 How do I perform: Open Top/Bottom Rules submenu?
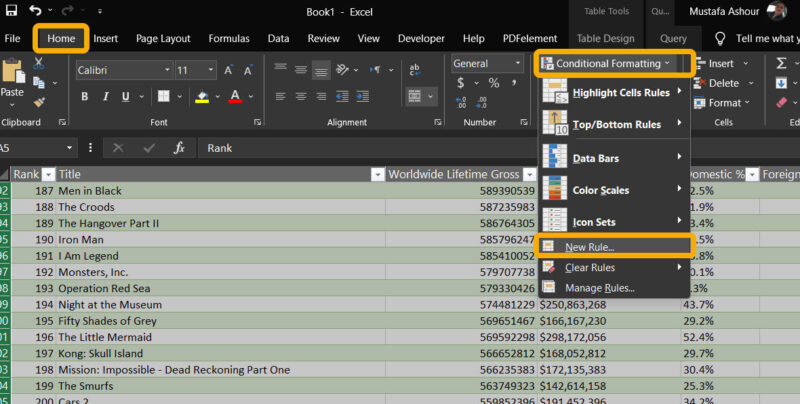pos(614,124)
